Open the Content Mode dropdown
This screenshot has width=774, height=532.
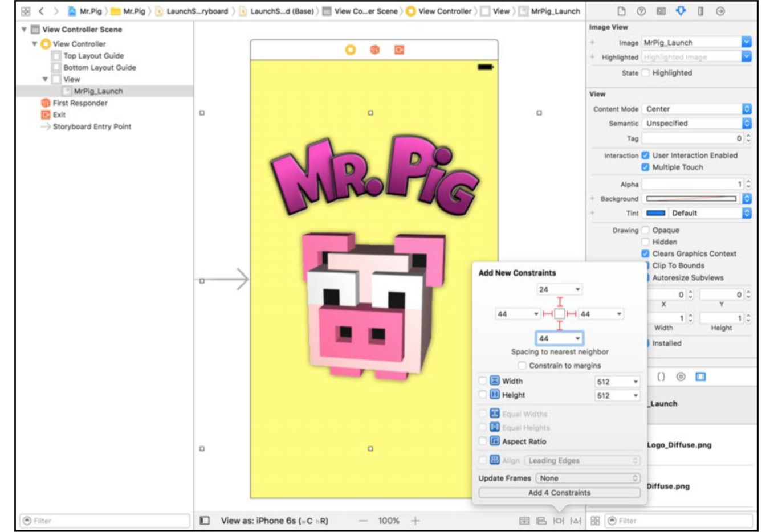click(x=696, y=109)
